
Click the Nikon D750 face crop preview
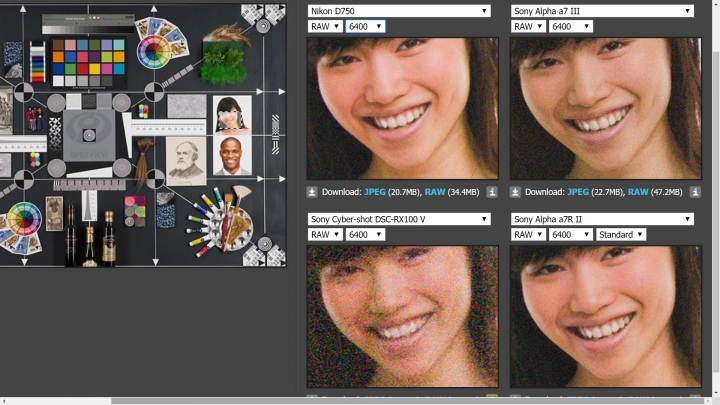click(402, 108)
